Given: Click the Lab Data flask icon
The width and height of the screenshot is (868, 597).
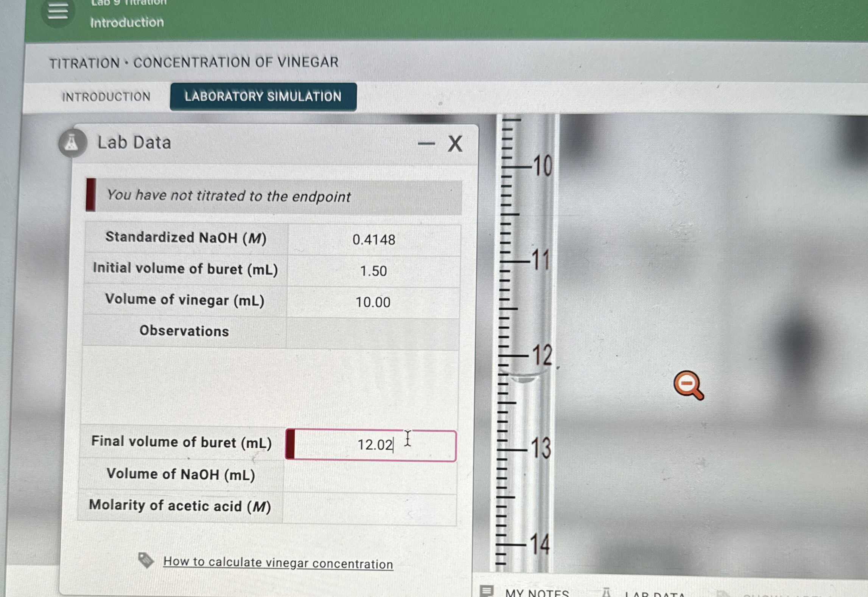Looking at the screenshot, I should (x=72, y=143).
